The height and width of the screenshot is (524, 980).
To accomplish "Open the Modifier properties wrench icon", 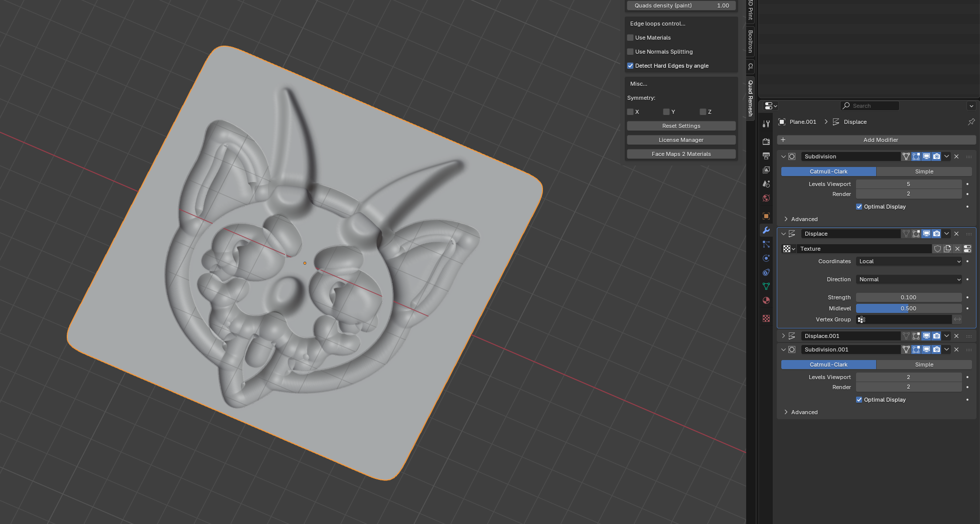I will [x=766, y=230].
